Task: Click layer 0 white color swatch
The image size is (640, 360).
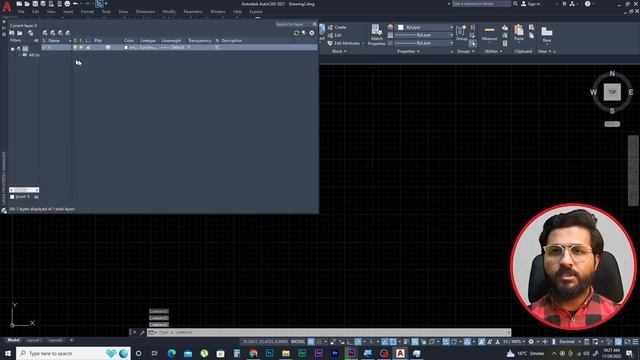Action: (126, 47)
